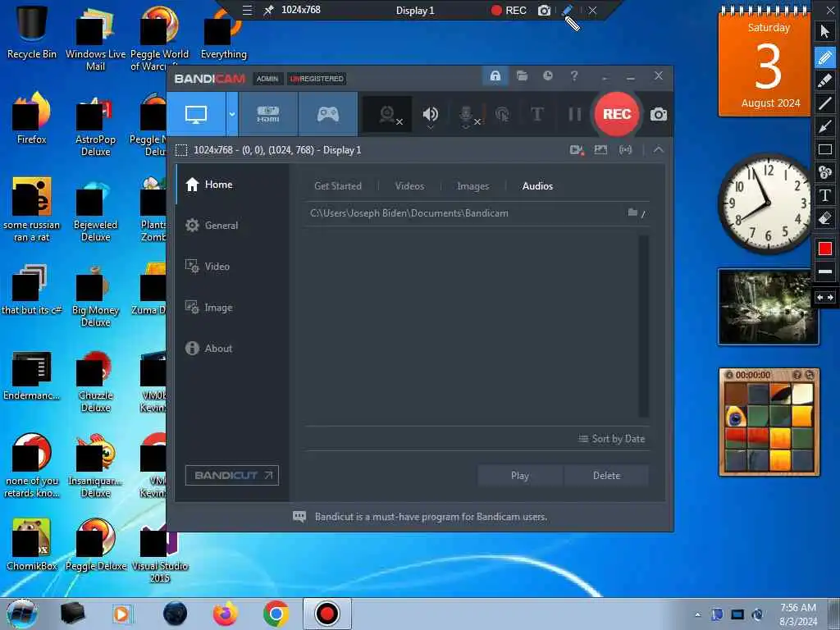
Task: Switch to Game recording mode gamepad icon
Action: (x=328, y=114)
